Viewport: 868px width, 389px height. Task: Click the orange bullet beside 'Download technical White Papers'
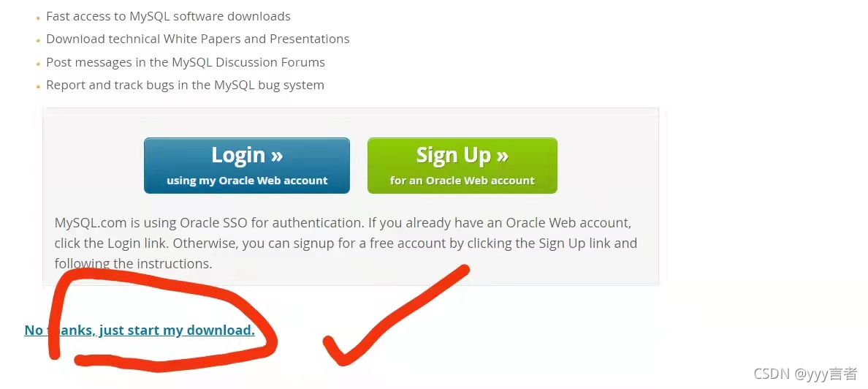tap(38, 40)
